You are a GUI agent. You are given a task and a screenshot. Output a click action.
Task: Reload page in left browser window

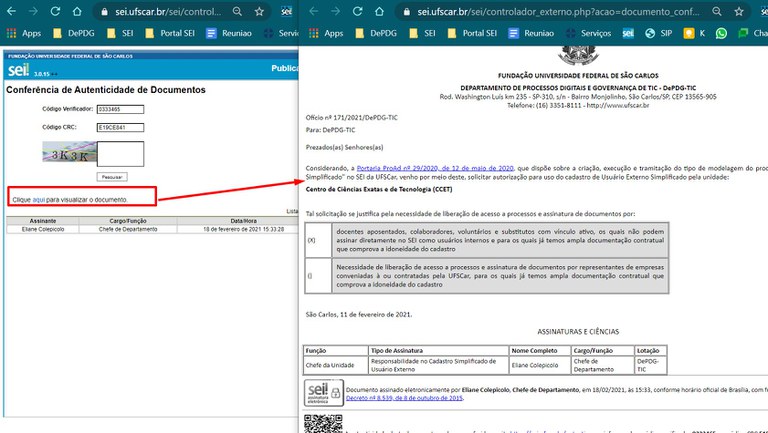tap(55, 11)
